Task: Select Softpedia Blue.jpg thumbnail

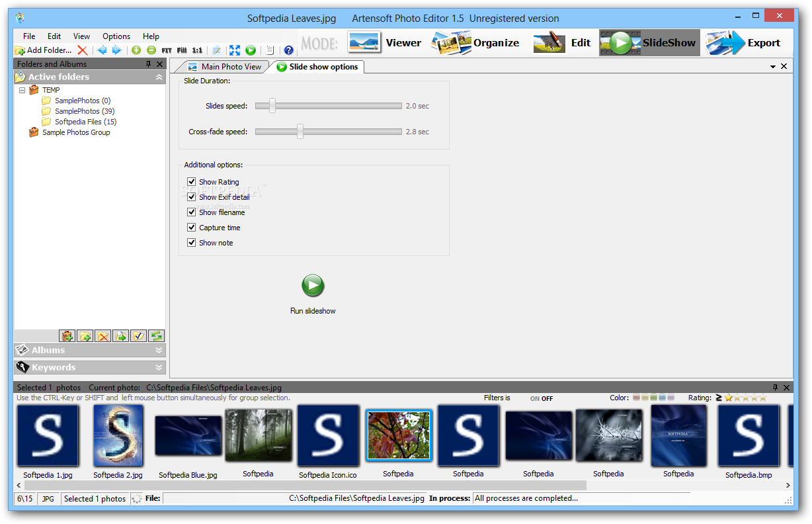Action: [x=188, y=435]
